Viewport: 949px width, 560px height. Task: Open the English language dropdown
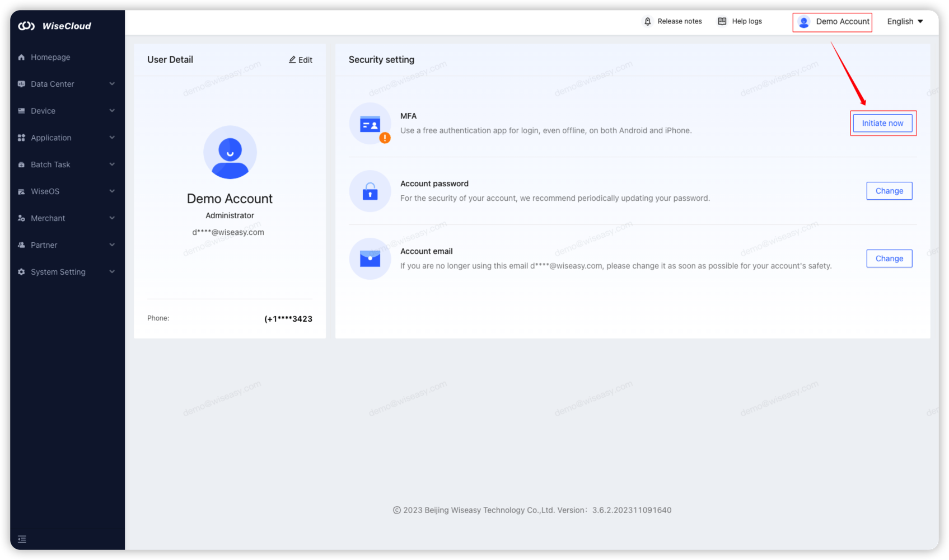(905, 21)
